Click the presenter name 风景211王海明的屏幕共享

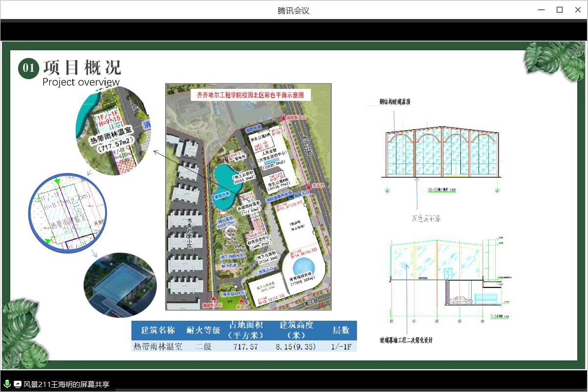click(66, 384)
